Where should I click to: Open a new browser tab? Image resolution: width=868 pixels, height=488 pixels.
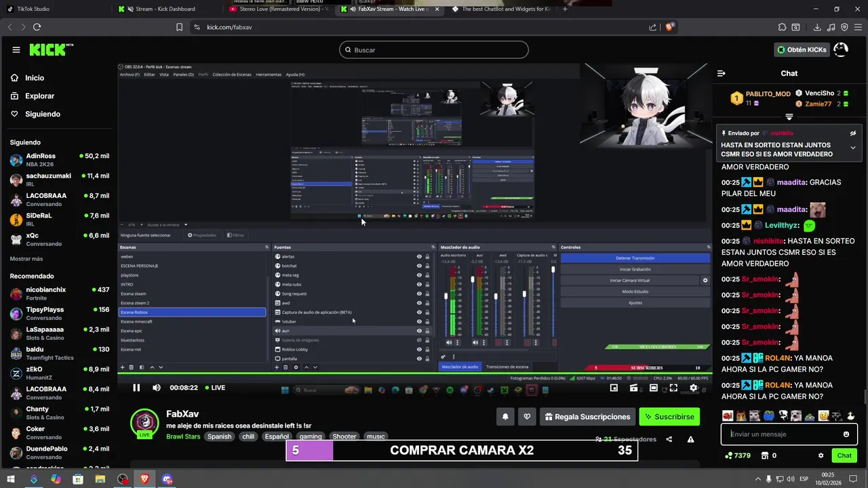tap(565, 9)
